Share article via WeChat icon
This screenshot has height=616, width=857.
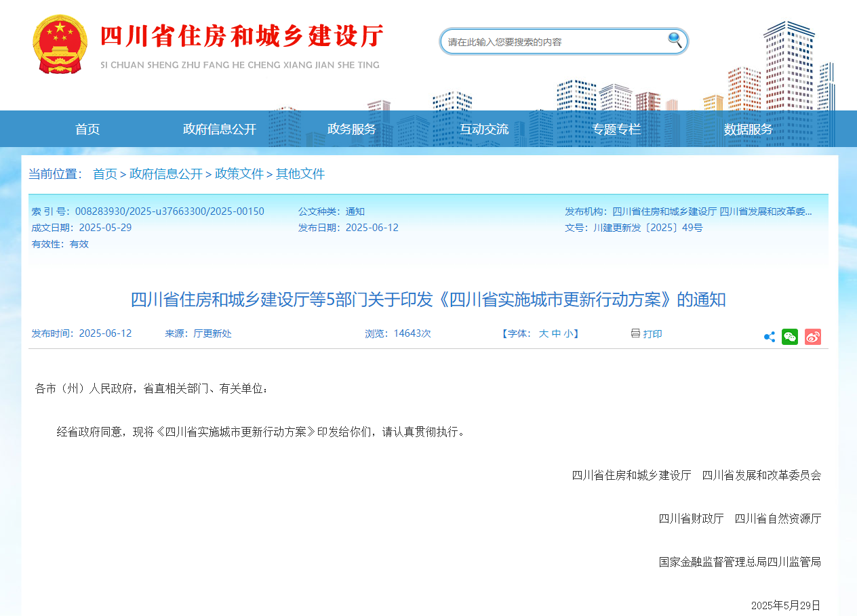tap(790, 337)
